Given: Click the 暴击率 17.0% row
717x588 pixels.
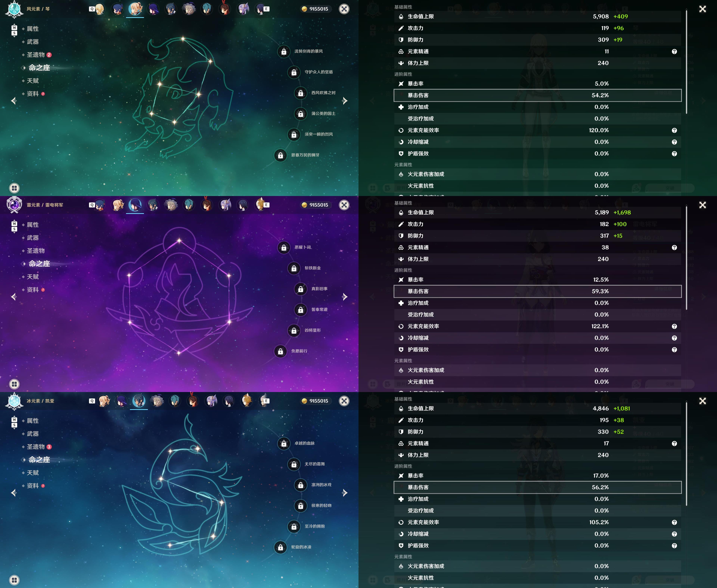Looking at the screenshot, I should pyautogui.click(x=537, y=476).
